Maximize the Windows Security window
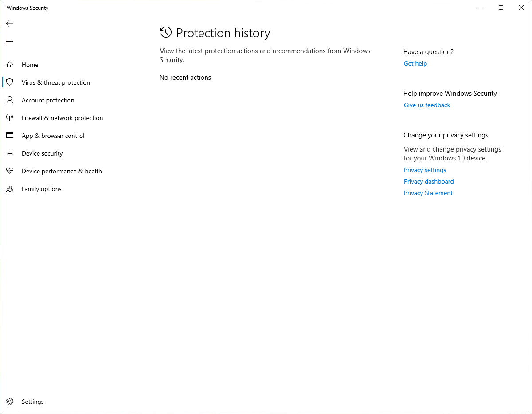 501,8
